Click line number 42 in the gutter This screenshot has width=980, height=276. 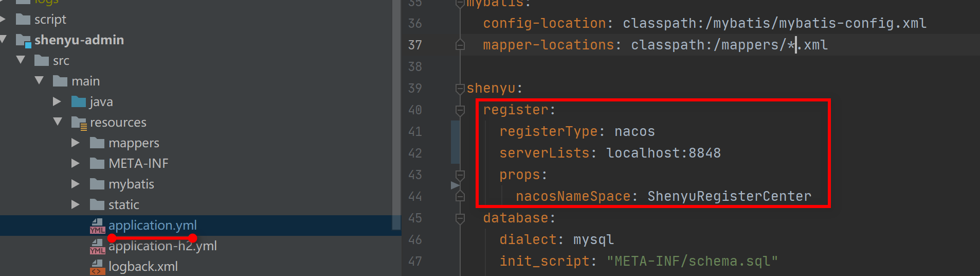pos(415,153)
